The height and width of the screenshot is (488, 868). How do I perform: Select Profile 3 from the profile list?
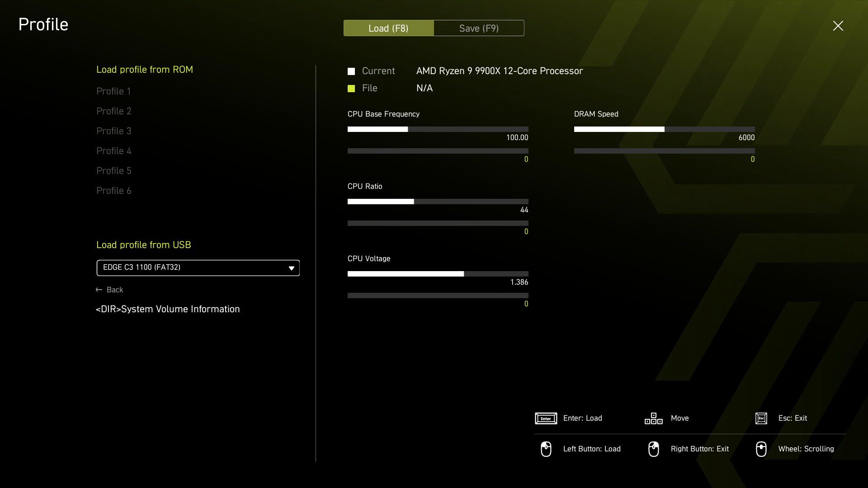coord(113,131)
